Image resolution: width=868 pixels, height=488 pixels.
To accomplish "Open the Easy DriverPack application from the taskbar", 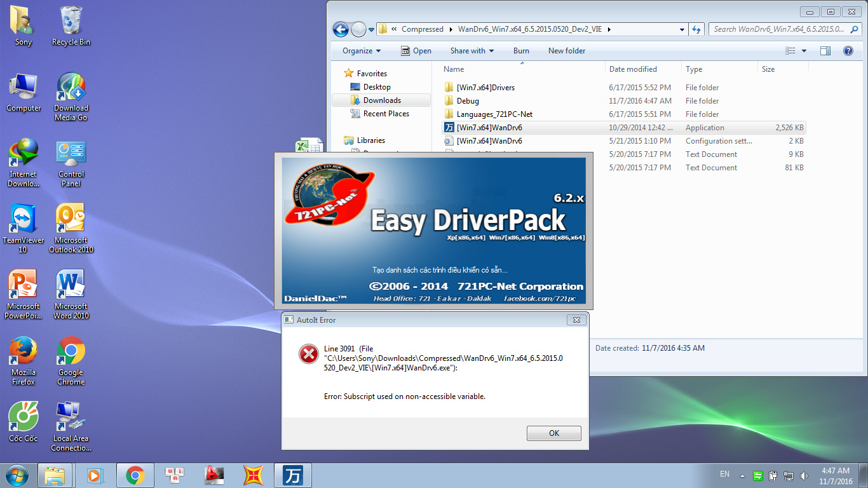I will click(292, 475).
